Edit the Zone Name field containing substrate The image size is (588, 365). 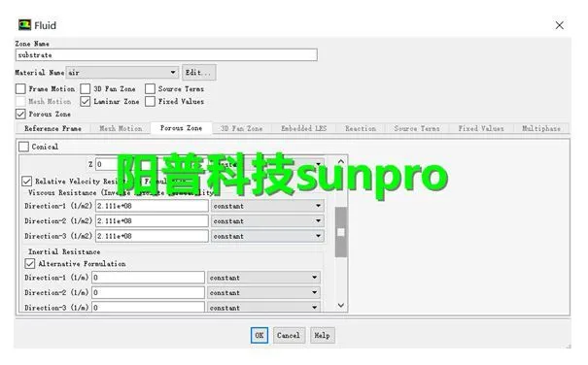[x=166, y=55]
